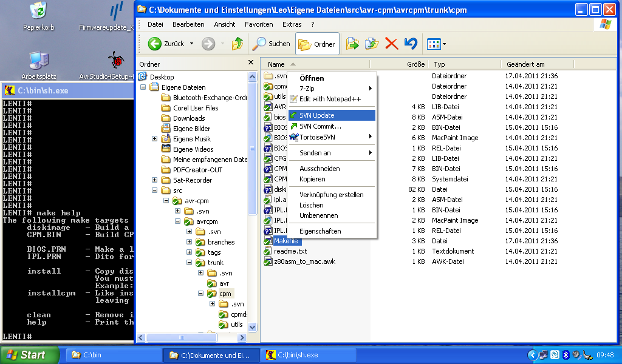Open the Ansicht menu
The height and width of the screenshot is (364, 622).
pyautogui.click(x=225, y=24)
